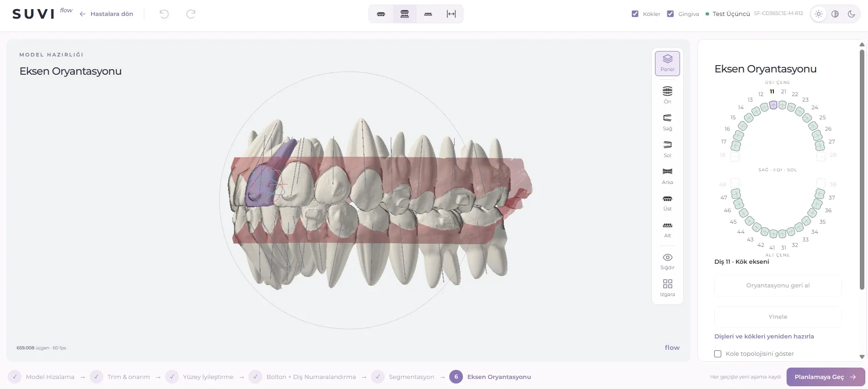Viewport: 868px width, 389px height.
Task: Switch to contrast theme half-circle icon
Action: coord(835,14)
